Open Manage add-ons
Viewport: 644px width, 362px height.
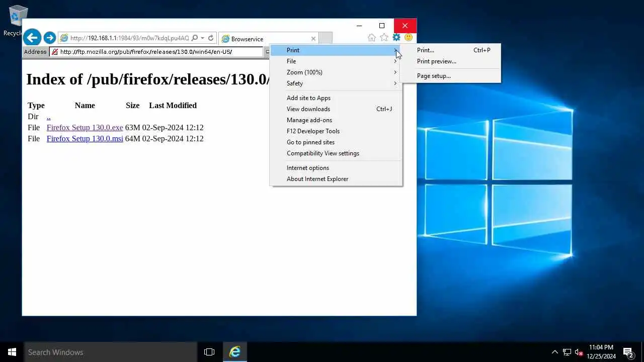pos(336,120)
